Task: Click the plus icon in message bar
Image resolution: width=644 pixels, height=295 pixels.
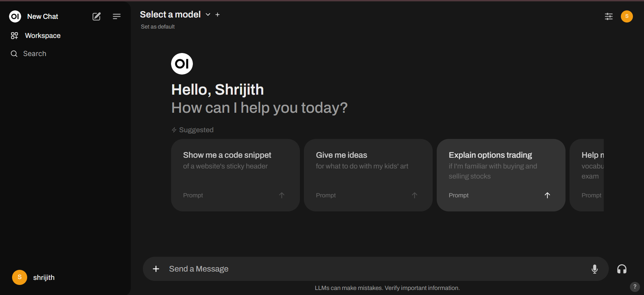Action: tap(156, 269)
